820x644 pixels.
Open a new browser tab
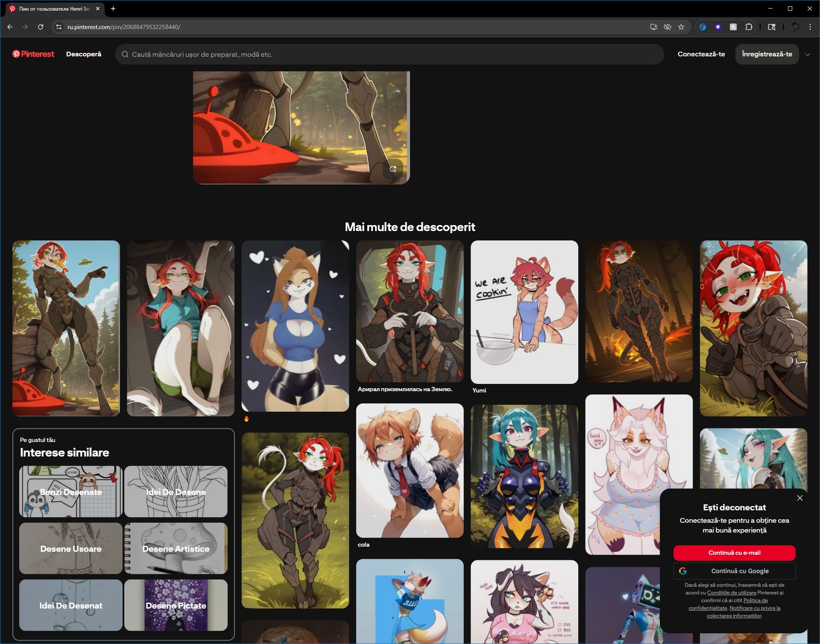(x=113, y=9)
